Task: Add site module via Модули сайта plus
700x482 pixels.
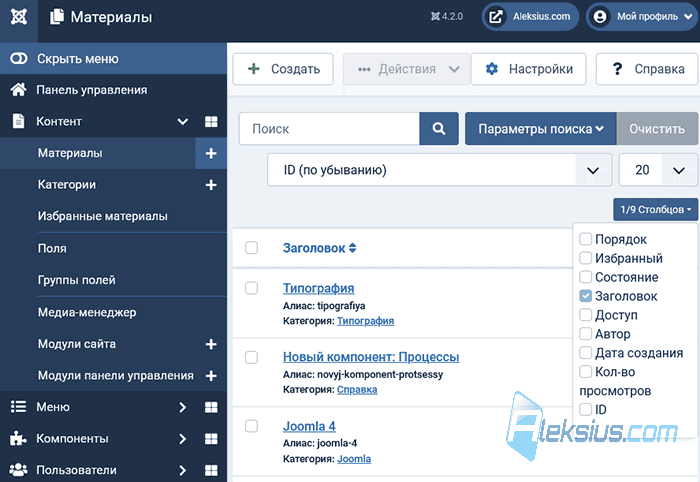Action: pos(211,344)
